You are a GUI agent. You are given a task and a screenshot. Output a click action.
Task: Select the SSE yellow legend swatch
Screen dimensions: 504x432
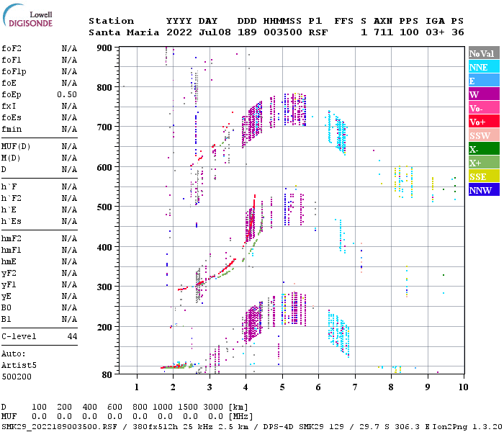[484, 176]
